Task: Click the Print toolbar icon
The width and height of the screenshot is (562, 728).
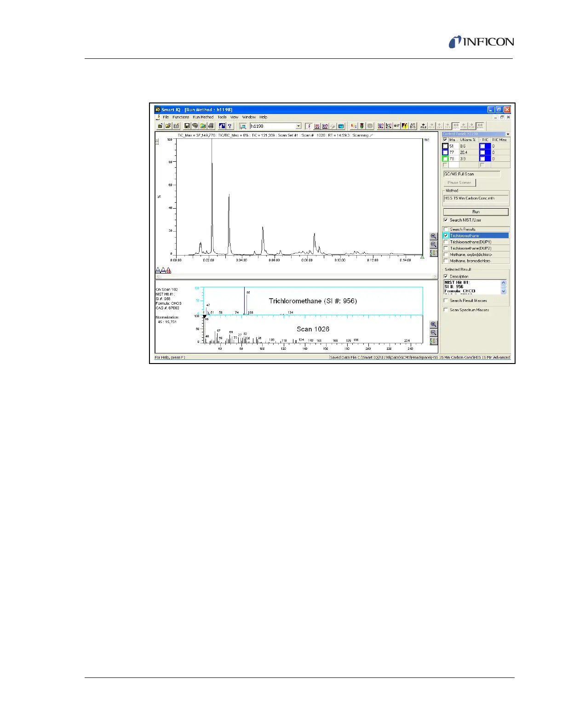Action: pyautogui.click(x=211, y=126)
